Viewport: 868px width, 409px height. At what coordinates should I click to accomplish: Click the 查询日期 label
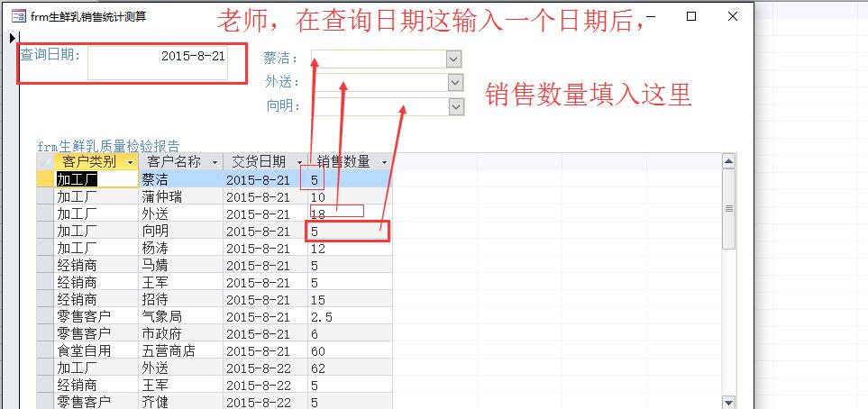click(x=50, y=54)
